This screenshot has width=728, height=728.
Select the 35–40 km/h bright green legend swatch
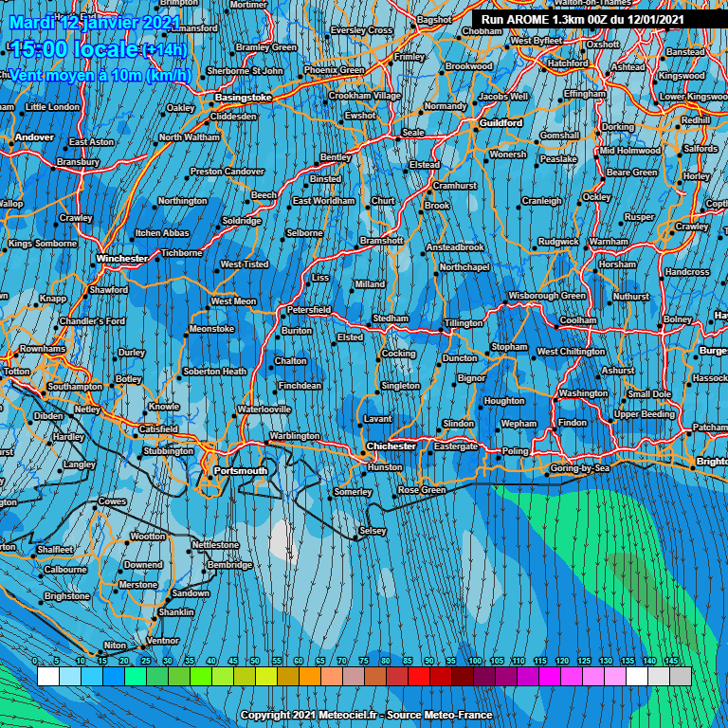coord(201,676)
